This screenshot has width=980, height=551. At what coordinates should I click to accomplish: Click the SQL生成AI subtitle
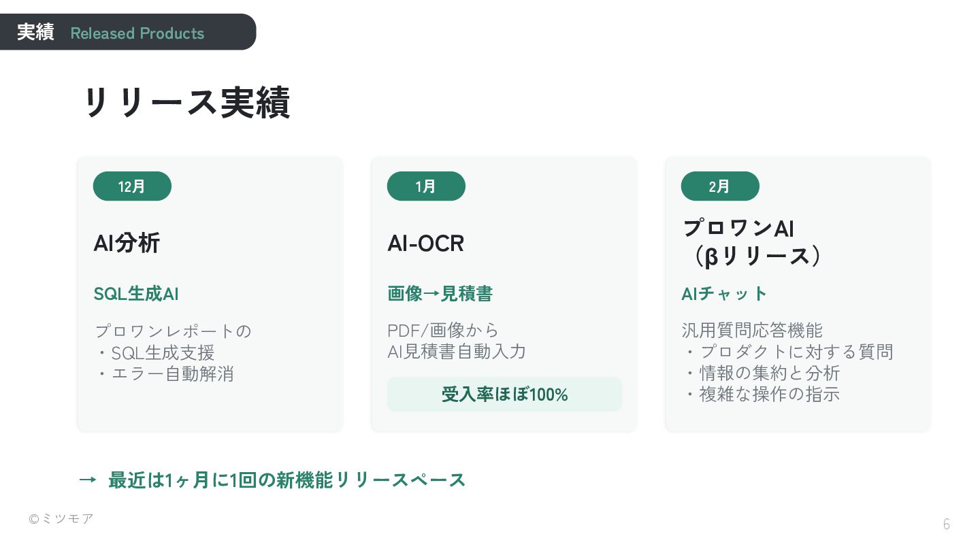coord(136,294)
